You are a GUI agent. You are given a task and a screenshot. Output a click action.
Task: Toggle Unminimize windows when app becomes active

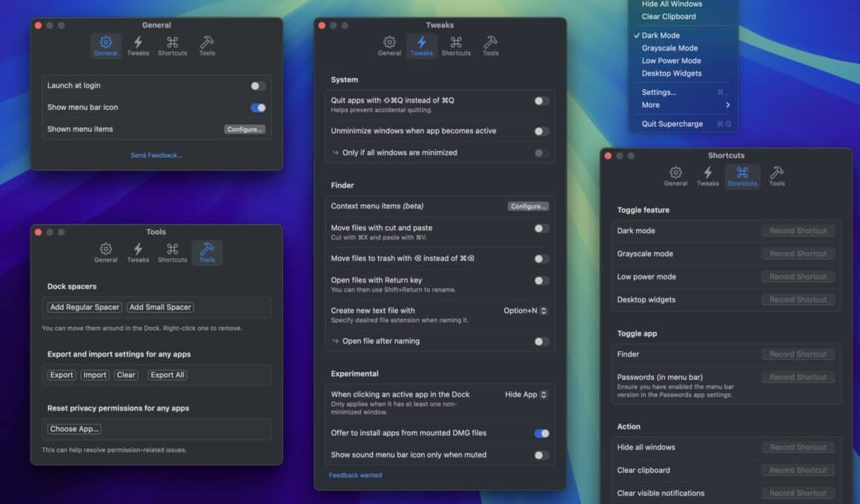tap(541, 131)
